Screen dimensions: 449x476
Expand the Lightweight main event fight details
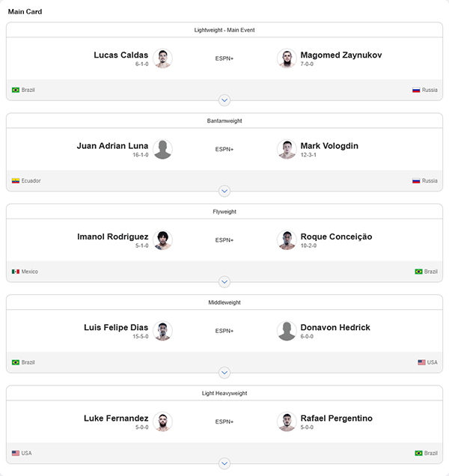[224, 100]
